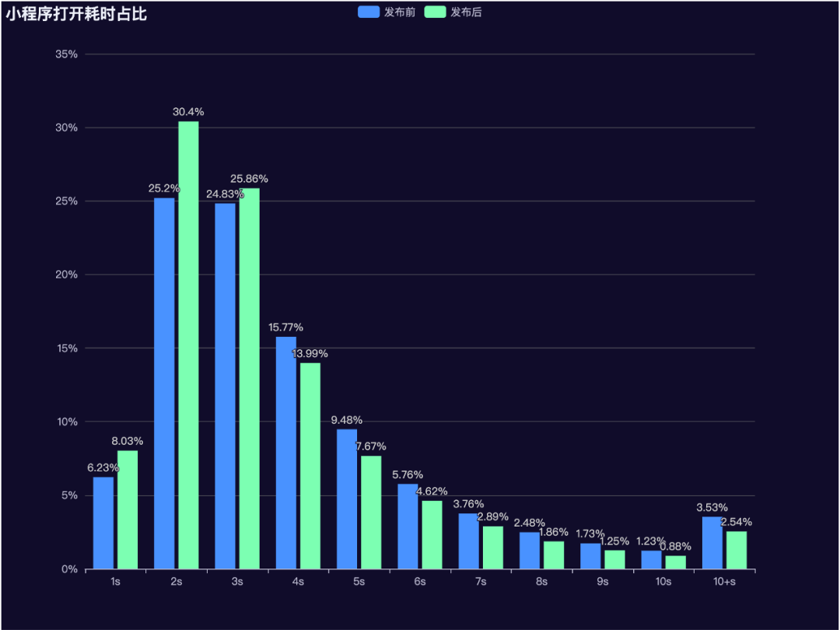
Task: Select the 30.4% data label
Action: coord(188,112)
